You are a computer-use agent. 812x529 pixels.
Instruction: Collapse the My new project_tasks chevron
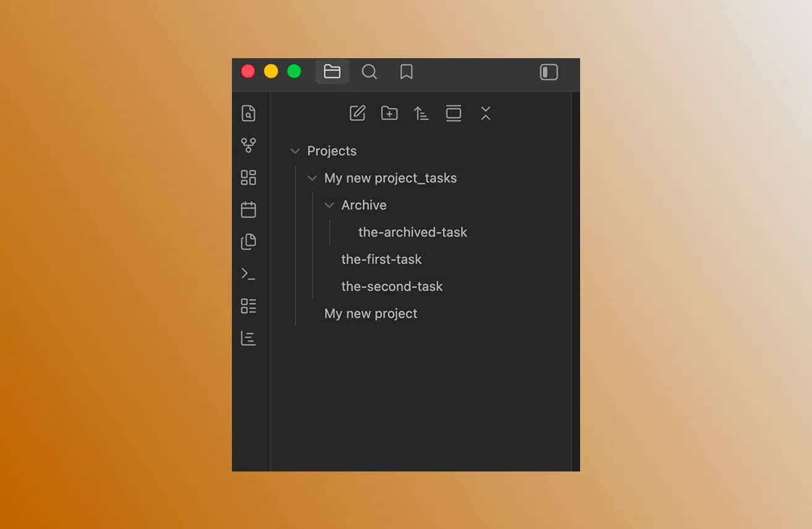click(312, 178)
